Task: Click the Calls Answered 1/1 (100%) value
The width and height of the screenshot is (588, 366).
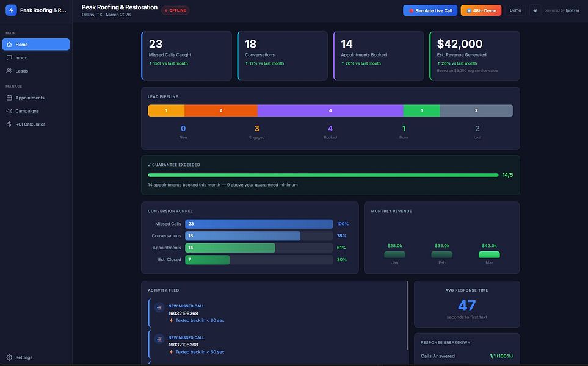Action: 501,356
